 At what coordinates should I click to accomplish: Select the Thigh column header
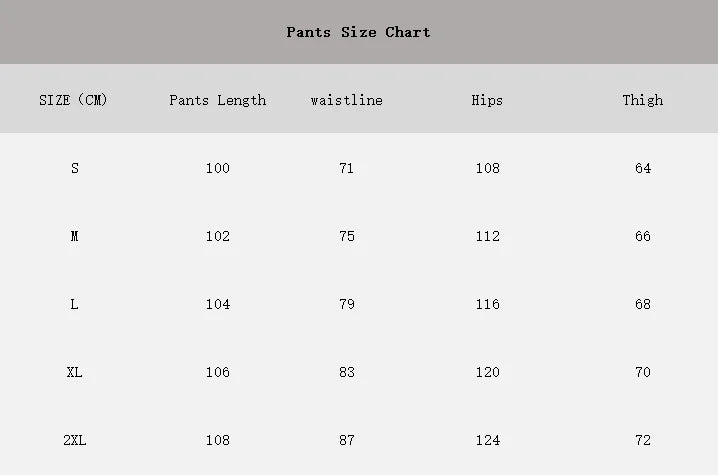[x=643, y=100]
